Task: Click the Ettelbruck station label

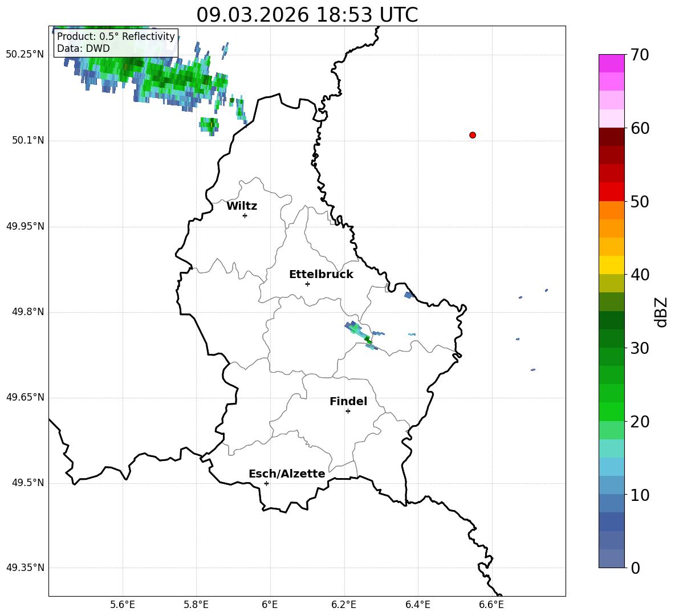Action: [321, 275]
